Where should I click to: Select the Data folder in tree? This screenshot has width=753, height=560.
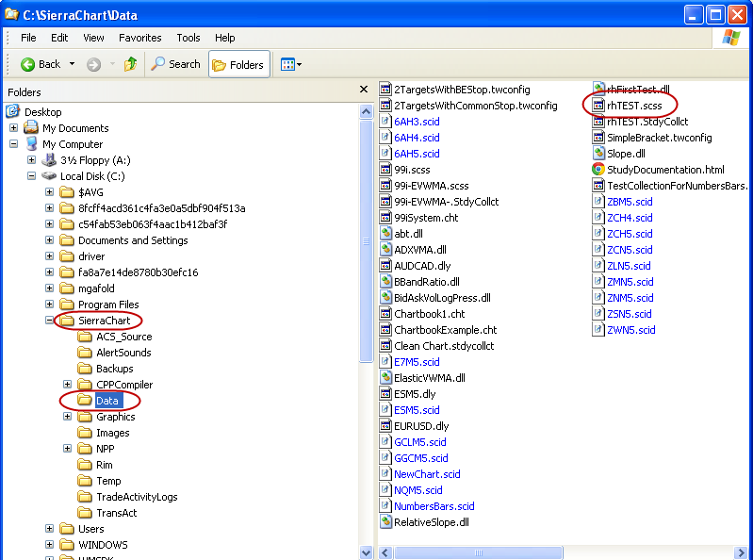(x=107, y=401)
